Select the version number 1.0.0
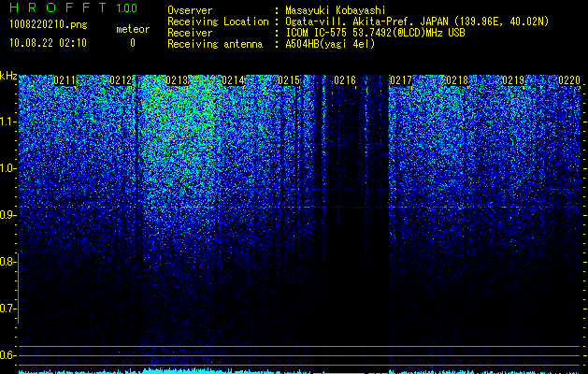 coord(127,8)
